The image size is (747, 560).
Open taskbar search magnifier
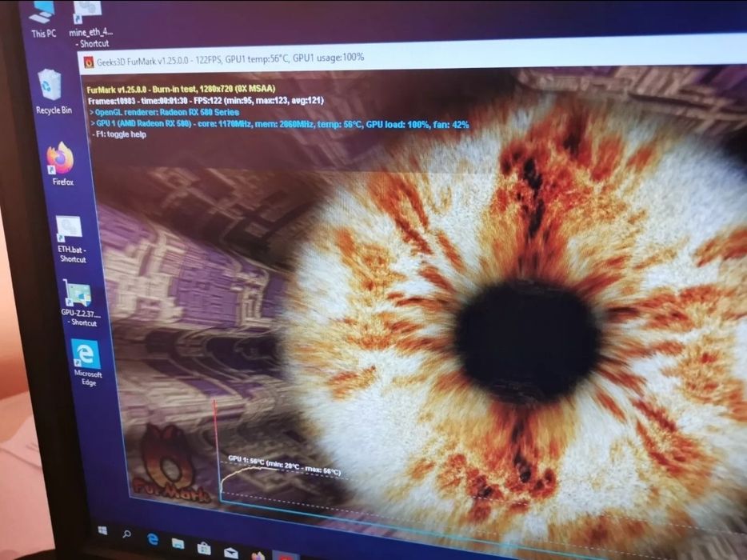(126, 534)
